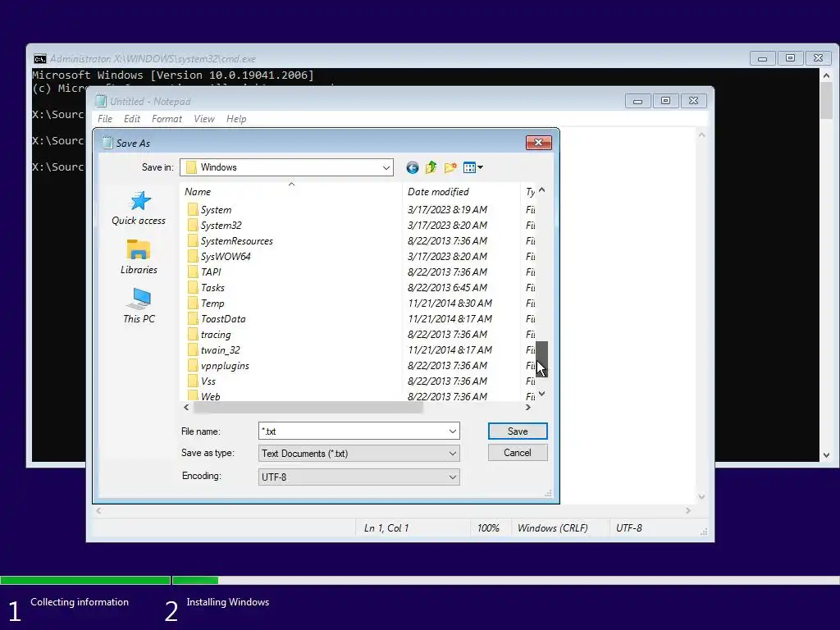
Task: Sort files by Name column header
Action: pos(291,192)
